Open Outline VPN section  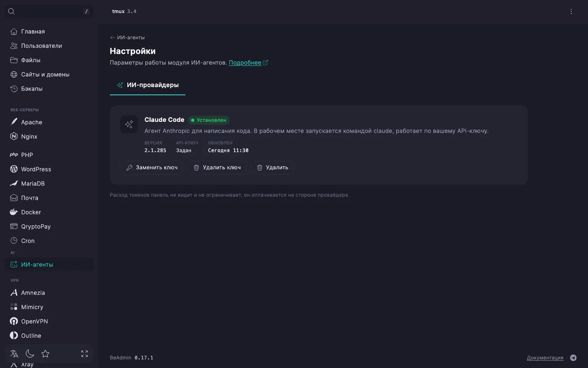(x=49, y=336)
